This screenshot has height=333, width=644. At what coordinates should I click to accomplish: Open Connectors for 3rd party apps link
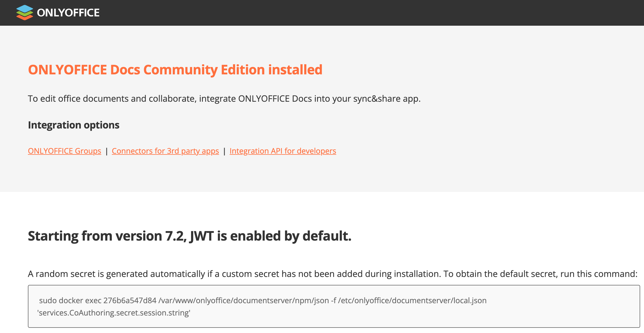click(x=165, y=151)
